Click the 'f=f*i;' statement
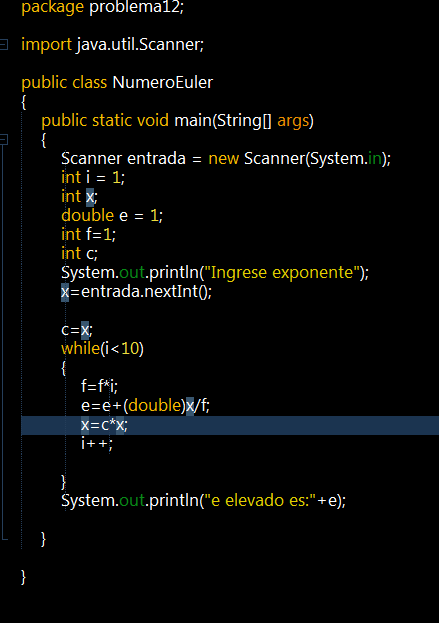The width and height of the screenshot is (439, 623). click(x=100, y=386)
